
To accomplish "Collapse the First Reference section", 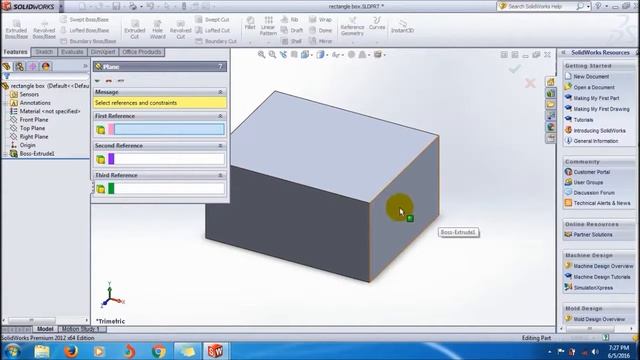I will pyautogui.click(x=220, y=116).
